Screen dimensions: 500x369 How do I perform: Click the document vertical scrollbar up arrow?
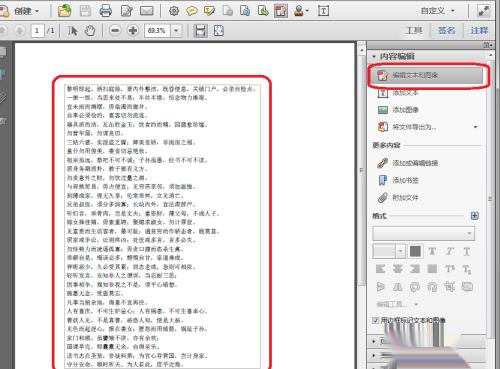[362, 50]
